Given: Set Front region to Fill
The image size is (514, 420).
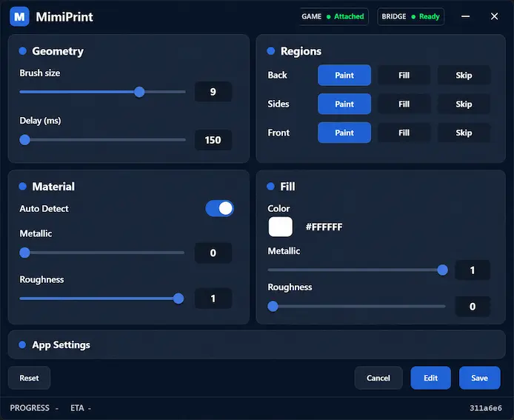Looking at the screenshot, I should 404,133.
